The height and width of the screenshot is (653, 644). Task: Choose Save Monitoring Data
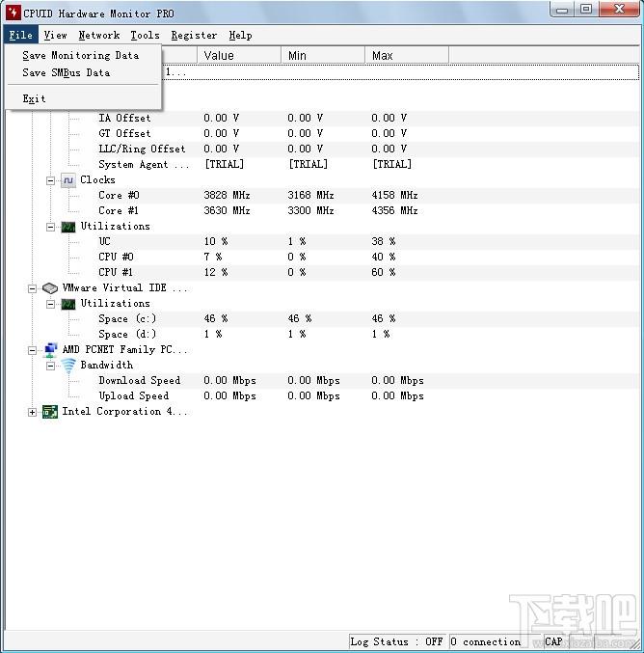(x=83, y=55)
